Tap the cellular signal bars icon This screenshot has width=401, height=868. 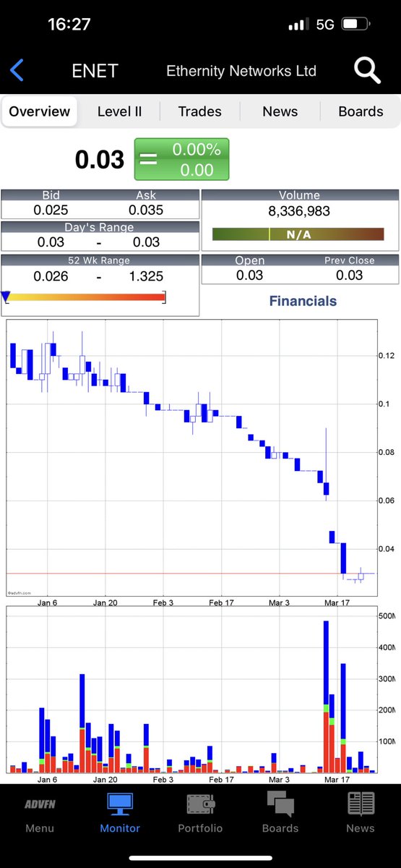pyautogui.click(x=298, y=25)
